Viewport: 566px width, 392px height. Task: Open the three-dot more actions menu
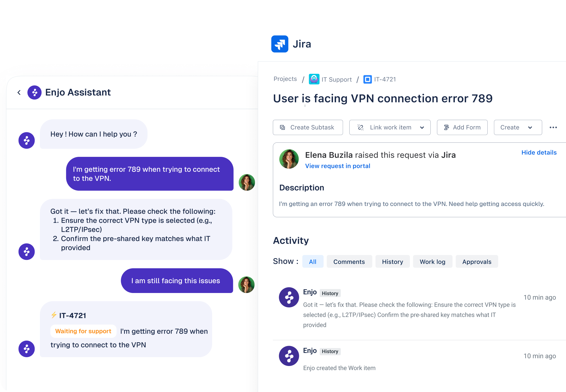click(553, 128)
